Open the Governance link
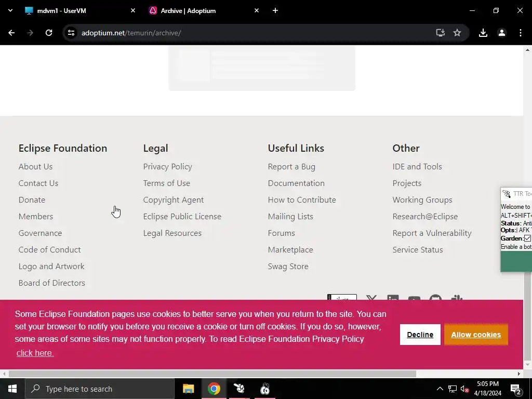 click(x=41, y=233)
